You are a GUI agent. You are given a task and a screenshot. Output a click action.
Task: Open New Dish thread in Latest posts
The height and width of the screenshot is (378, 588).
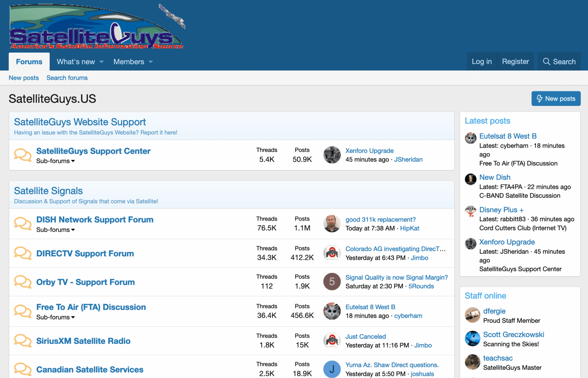(x=495, y=177)
